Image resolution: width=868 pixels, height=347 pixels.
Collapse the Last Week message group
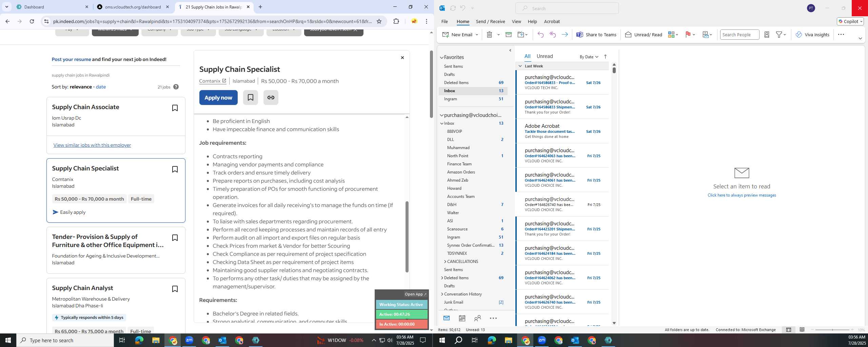[x=520, y=66]
